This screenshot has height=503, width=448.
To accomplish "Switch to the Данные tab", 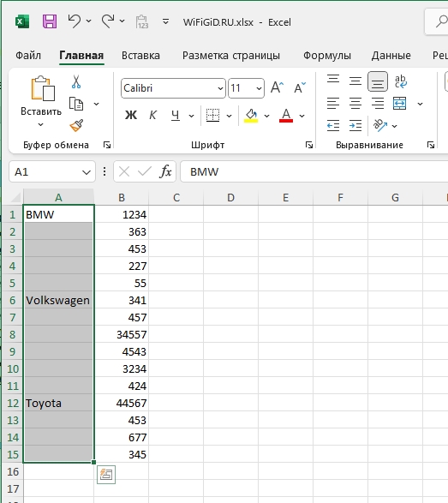I will pos(391,56).
